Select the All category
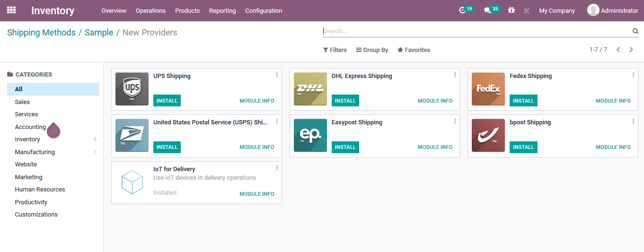Viewport: 644px width, 252px height. (x=53, y=89)
